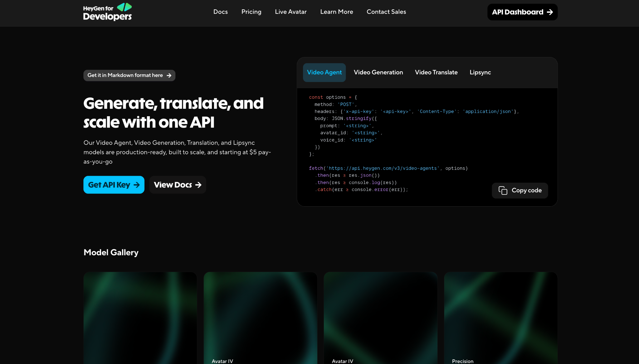
Task: Go to Live Avatar in the navbar
Action: (x=290, y=12)
